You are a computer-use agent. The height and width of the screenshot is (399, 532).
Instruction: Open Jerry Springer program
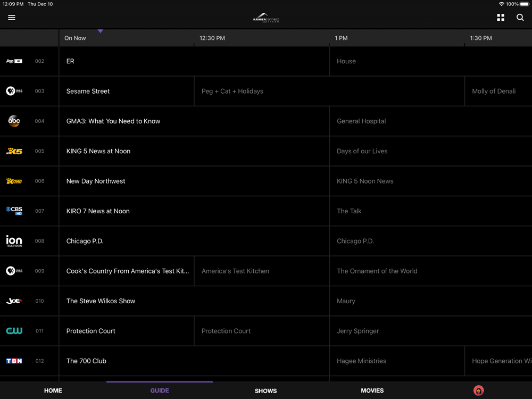430,331
